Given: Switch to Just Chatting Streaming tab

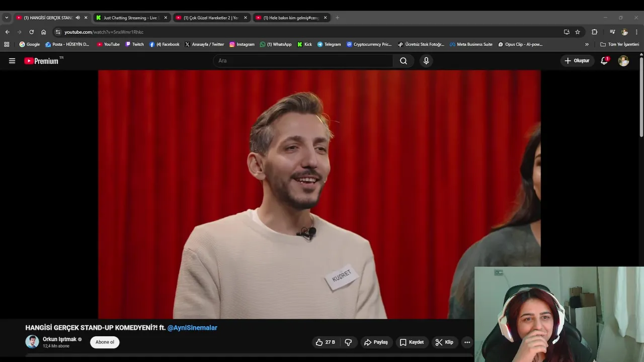Looking at the screenshot, I should tap(131, 18).
